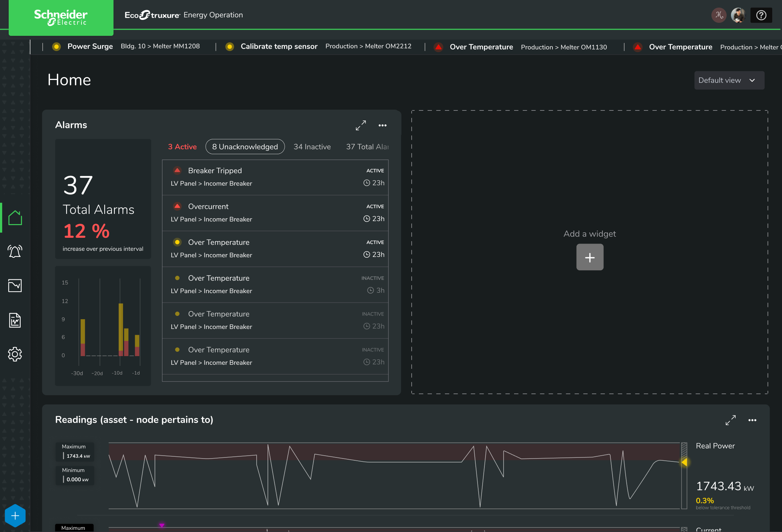Select the 37 Total Alarms tab
782x532 pixels.
pyautogui.click(x=367, y=147)
